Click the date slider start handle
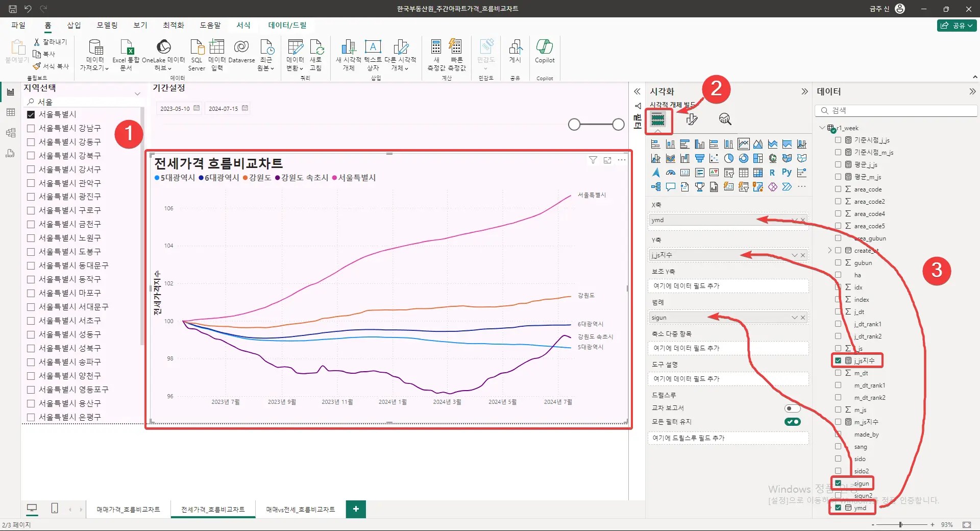Screen dimensions: 980x531 click(x=574, y=125)
